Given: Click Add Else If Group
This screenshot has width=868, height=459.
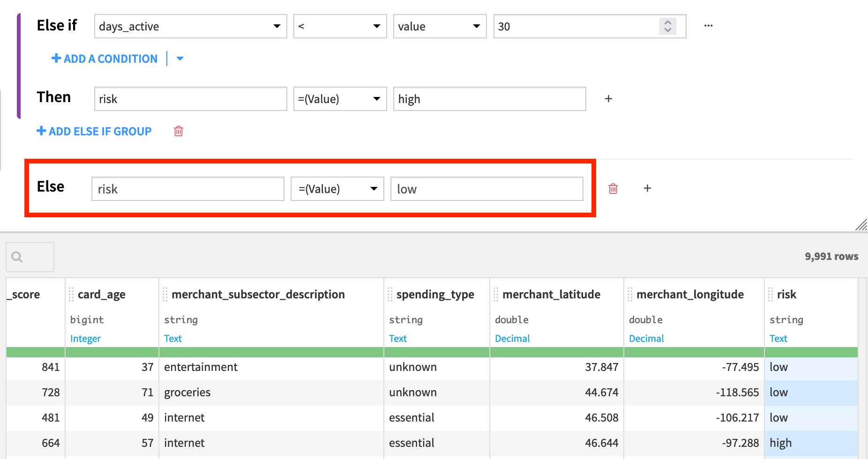Looking at the screenshot, I should (x=94, y=131).
